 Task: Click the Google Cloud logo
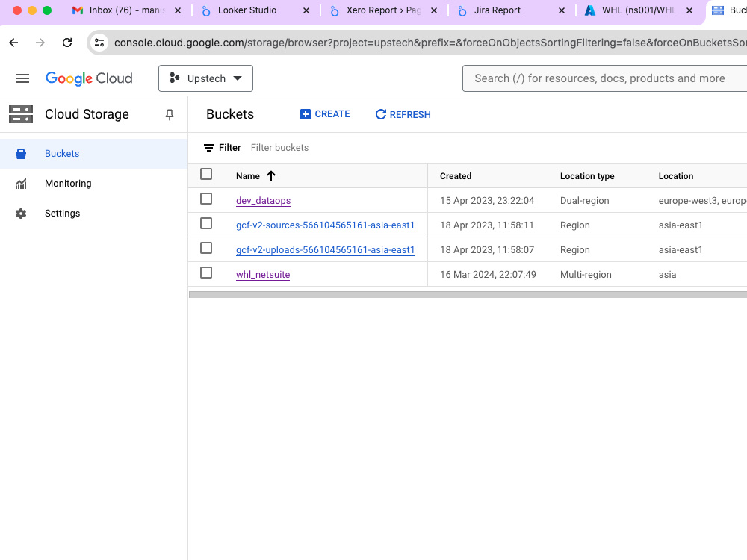pos(89,78)
